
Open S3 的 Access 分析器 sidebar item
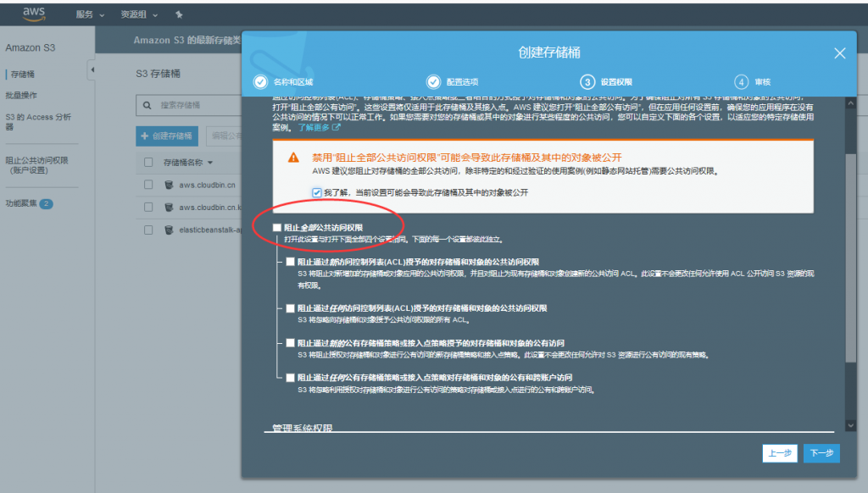point(38,122)
